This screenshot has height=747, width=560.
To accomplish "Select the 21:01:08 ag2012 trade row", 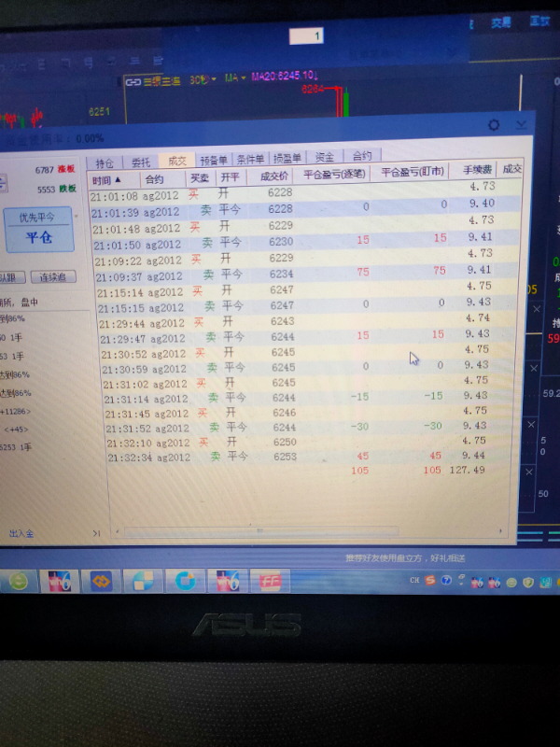I will click(x=305, y=191).
